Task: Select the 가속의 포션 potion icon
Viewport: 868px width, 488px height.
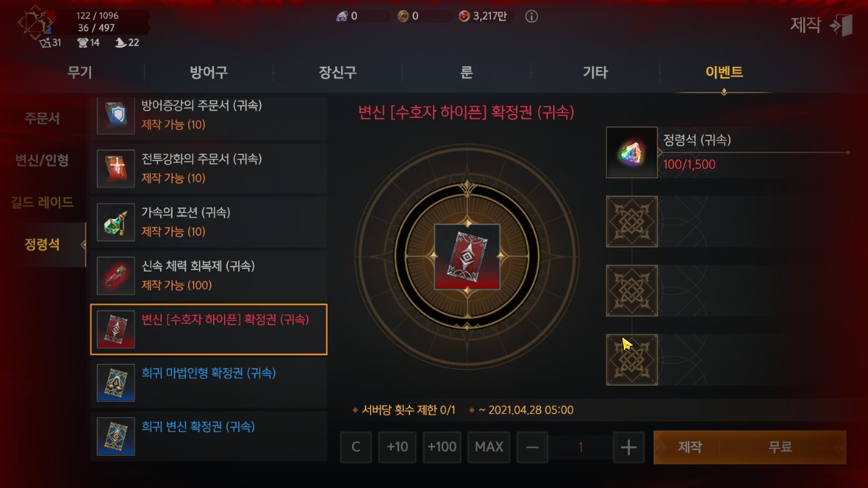Action: 115,222
